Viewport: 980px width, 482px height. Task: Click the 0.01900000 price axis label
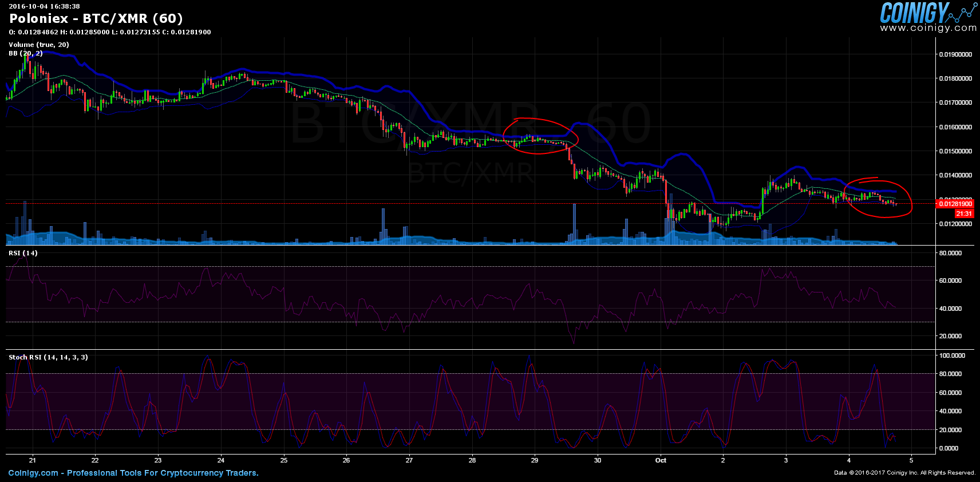[x=955, y=54]
